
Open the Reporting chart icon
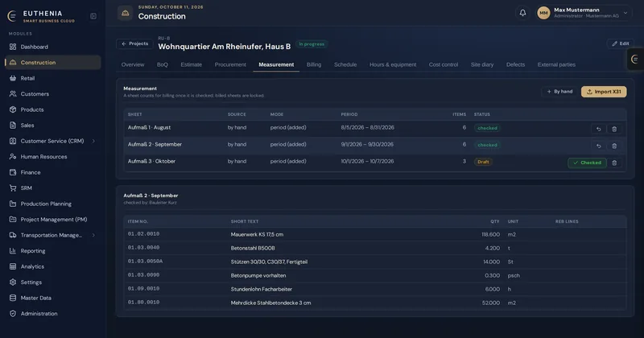(13, 250)
